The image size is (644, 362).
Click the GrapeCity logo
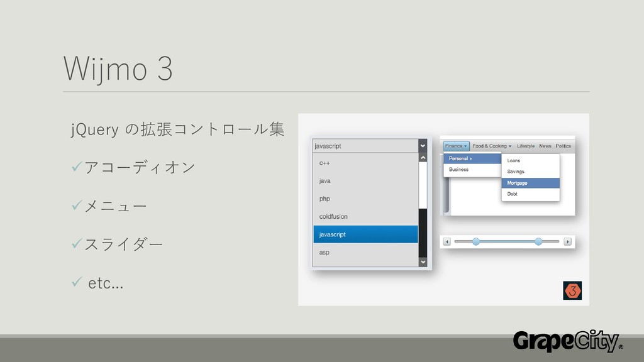point(568,341)
